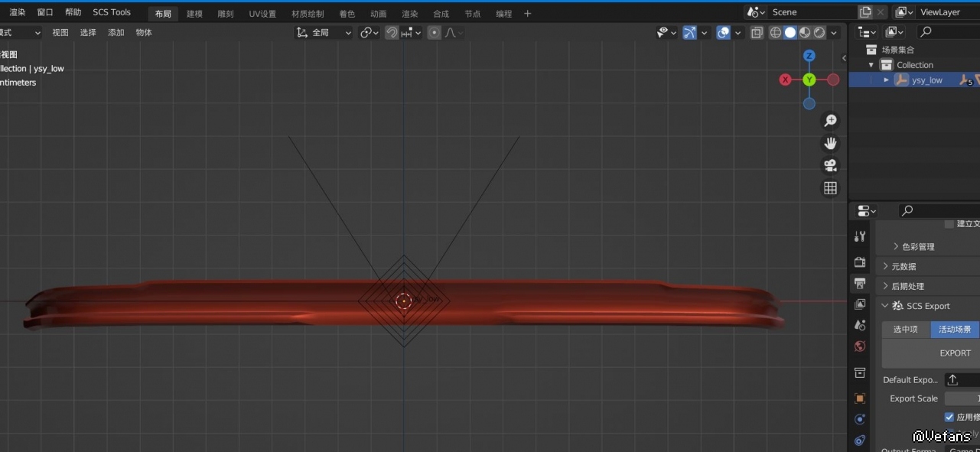Click the Export Scale value field

pyautogui.click(x=962, y=398)
